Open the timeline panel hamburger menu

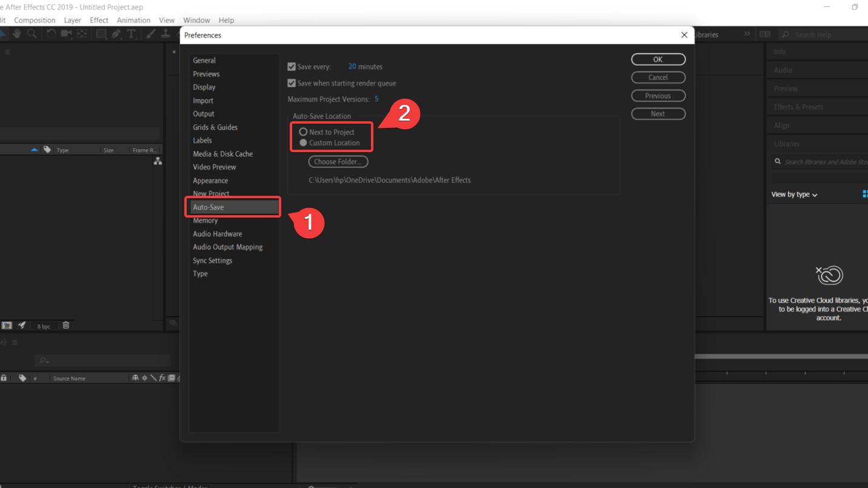point(15,342)
